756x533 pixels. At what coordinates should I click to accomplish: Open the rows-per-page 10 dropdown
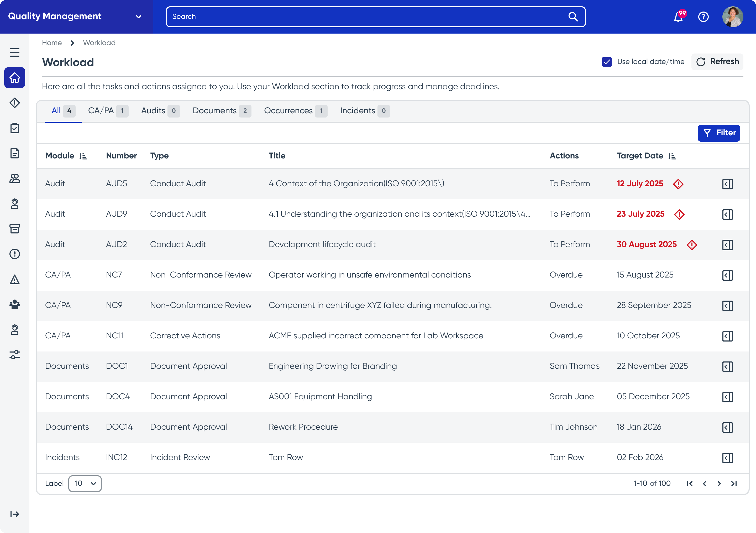(85, 483)
